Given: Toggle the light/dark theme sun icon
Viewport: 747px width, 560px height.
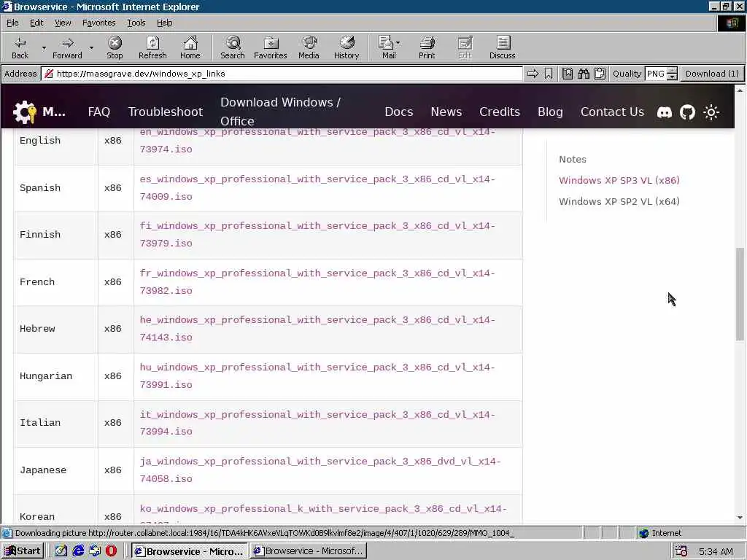Looking at the screenshot, I should (x=711, y=112).
